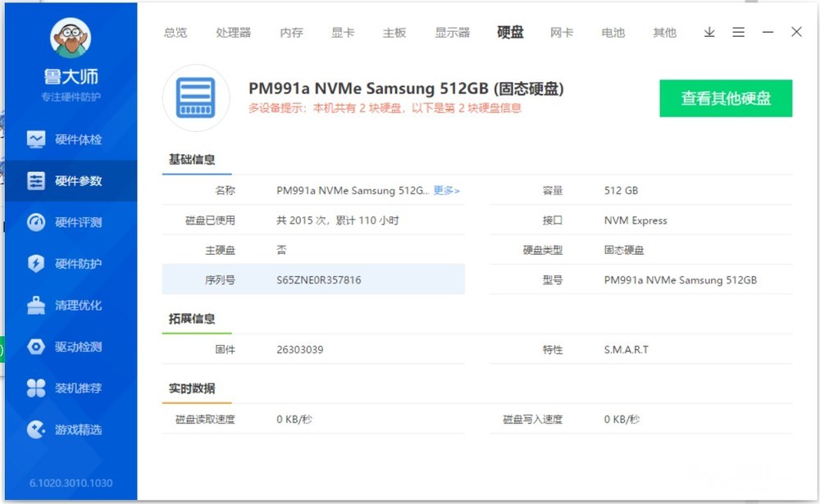Viewport: 820px width, 504px height.
Task: Open the 处理器 tab
Action: (x=234, y=33)
